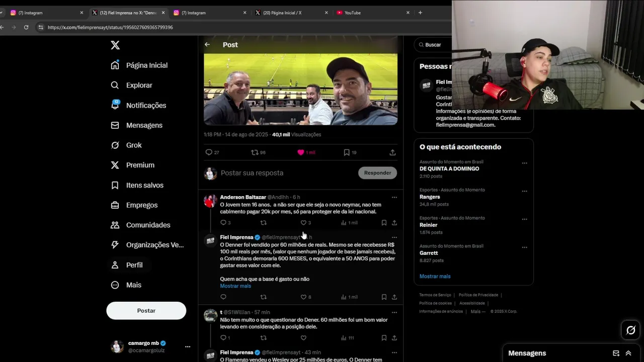Click the Grok floating button

[630, 330]
